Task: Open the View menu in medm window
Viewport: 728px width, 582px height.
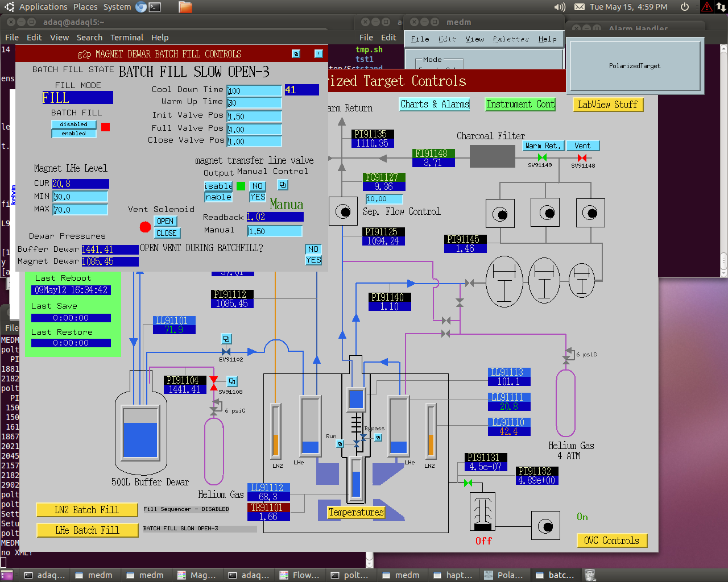Action: pyautogui.click(x=474, y=39)
